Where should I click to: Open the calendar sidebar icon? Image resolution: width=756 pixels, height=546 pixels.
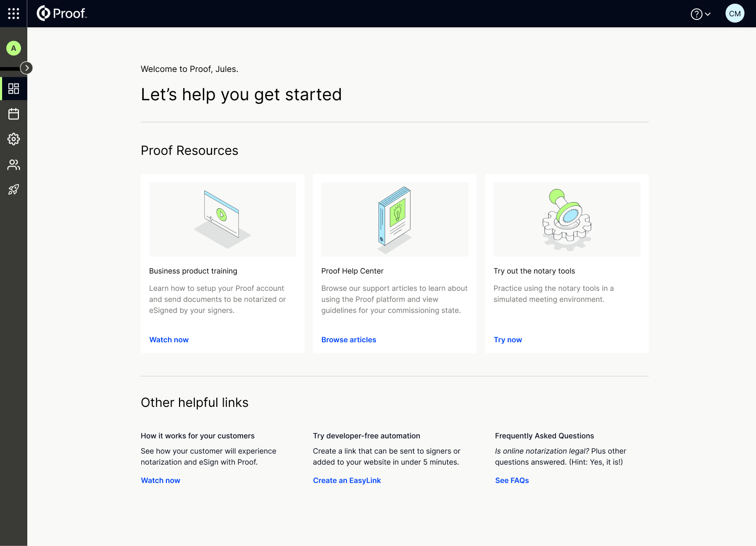(x=14, y=114)
